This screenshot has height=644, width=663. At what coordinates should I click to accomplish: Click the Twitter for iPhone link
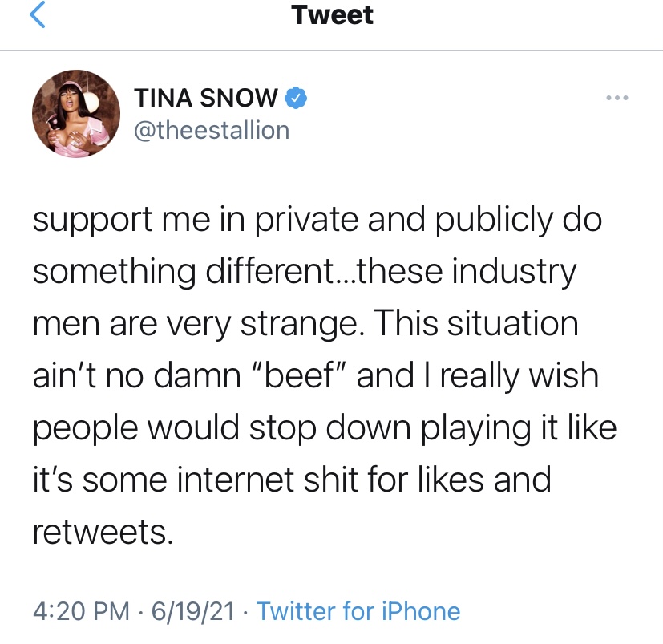tap(358, 611)
